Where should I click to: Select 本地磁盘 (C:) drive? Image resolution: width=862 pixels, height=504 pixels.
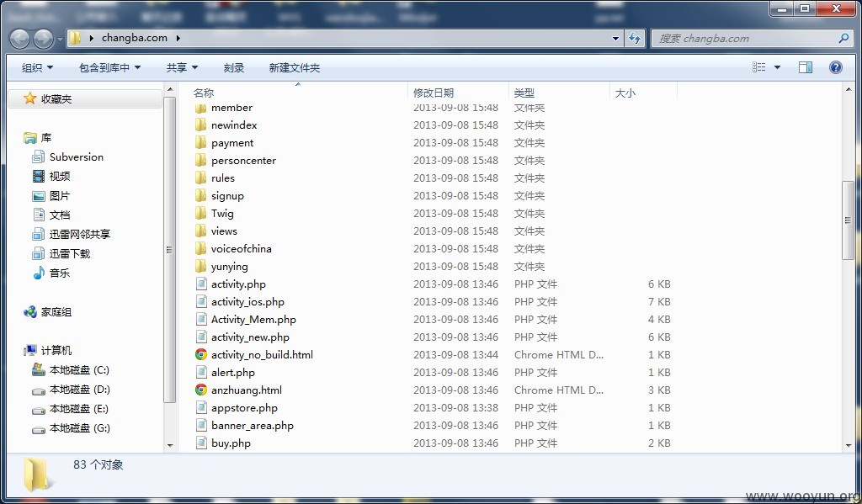(x=80, y=370)
